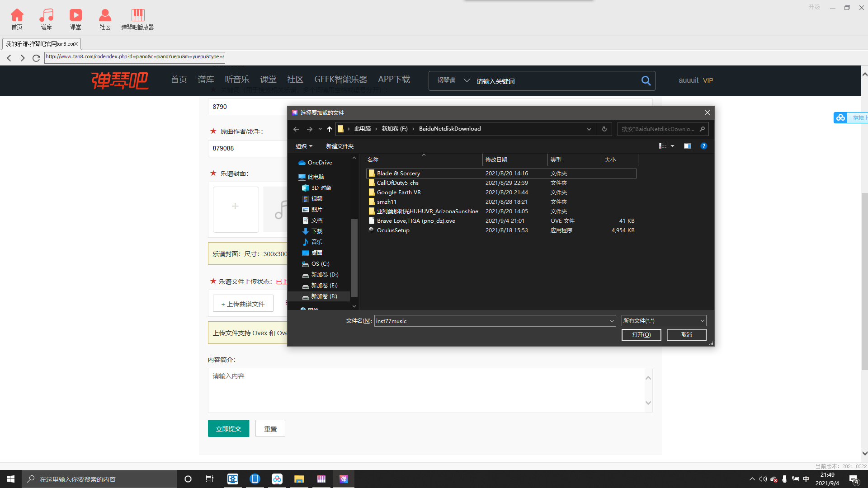The image size is (868, 488).
Task: Open file dialog help
Action: [x=703, y=146]
